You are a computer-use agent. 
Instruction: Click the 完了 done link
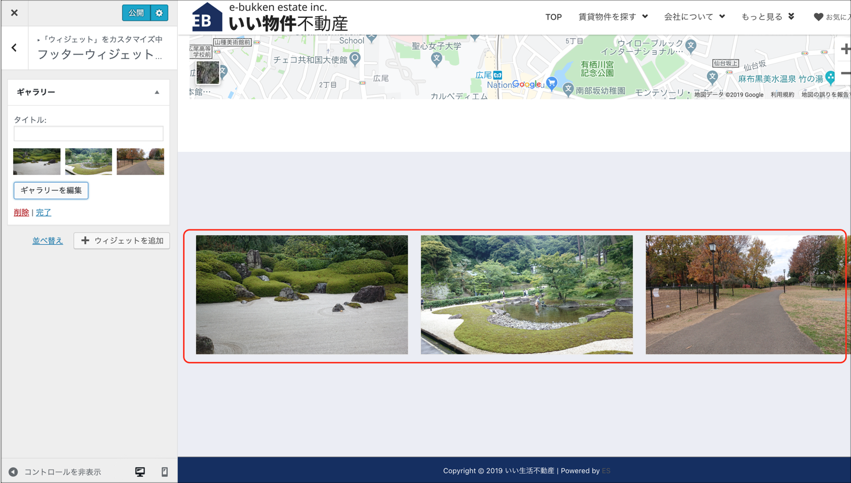43,213
